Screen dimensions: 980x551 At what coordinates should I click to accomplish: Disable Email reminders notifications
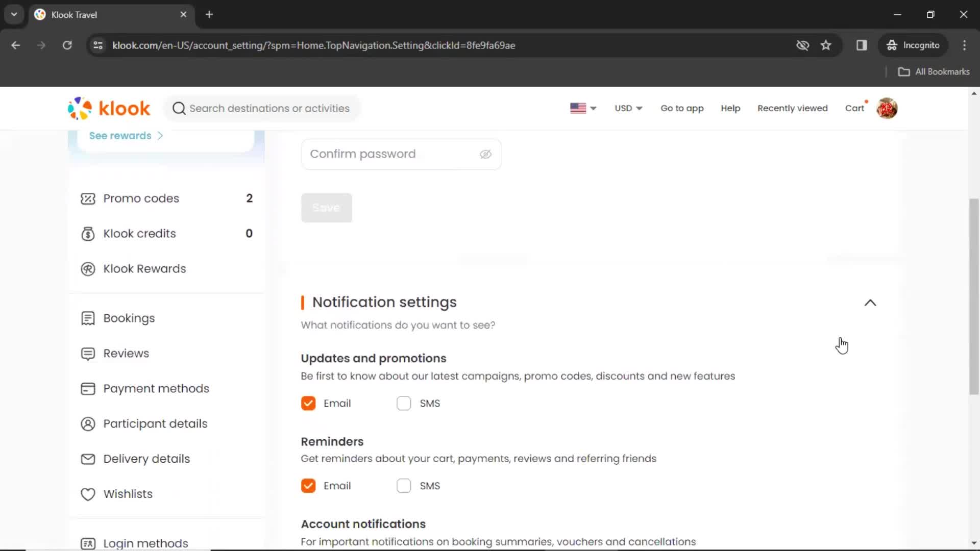[308, 485]
